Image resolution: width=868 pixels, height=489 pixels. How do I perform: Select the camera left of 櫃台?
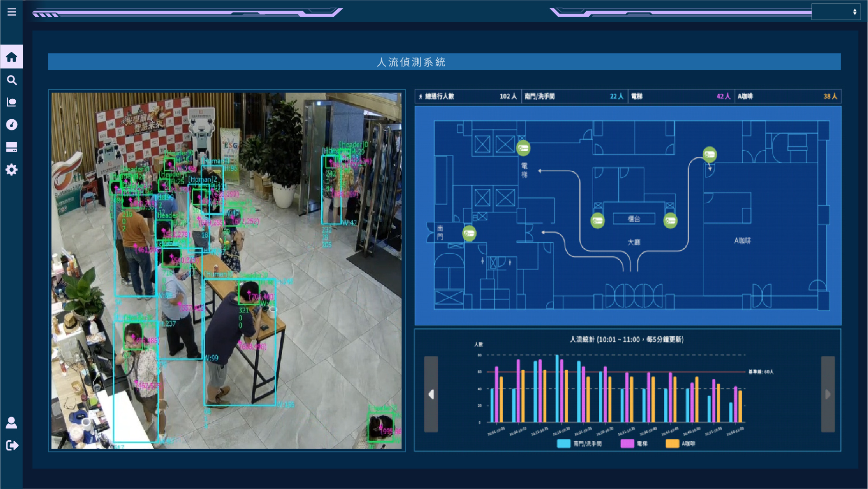point(597,220)
